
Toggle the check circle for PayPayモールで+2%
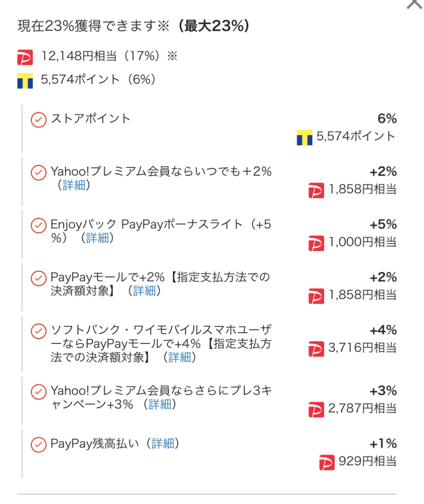pos(38,279)
